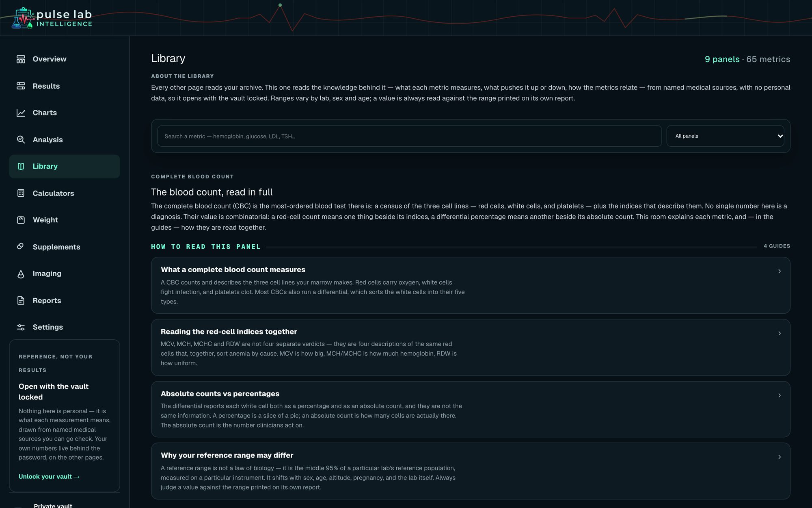Screen dimensions: 812x508
Task: Click the Pulse Lab logo icon
Action: 23,18
